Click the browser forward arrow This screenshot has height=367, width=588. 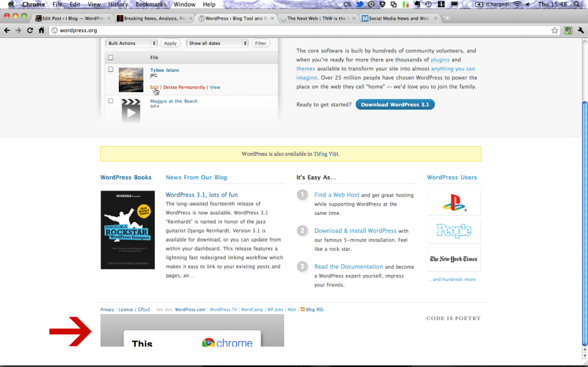click(18, 30)
